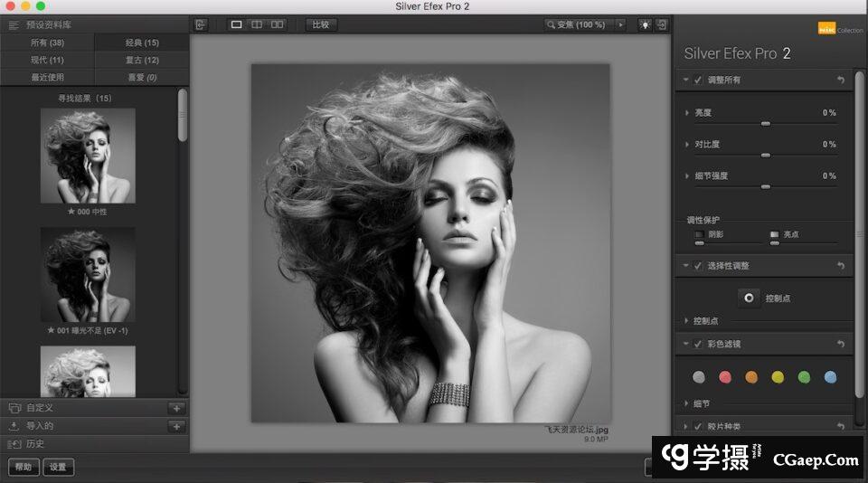Add a control point (控制点) button
Image resolution: width=868 pixels, height=483 pixels.
click(x=749, y=298)
